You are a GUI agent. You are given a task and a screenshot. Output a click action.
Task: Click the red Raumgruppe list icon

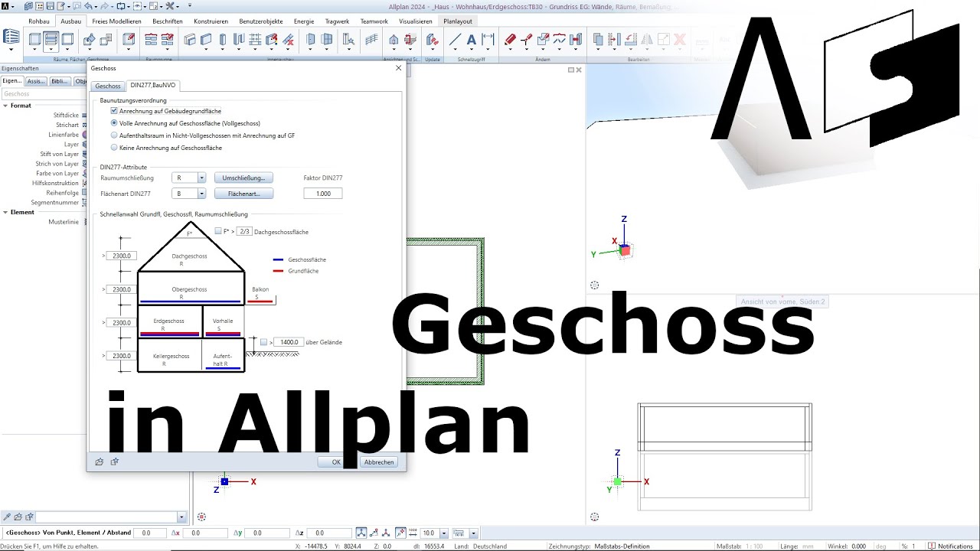click(151, 39)
